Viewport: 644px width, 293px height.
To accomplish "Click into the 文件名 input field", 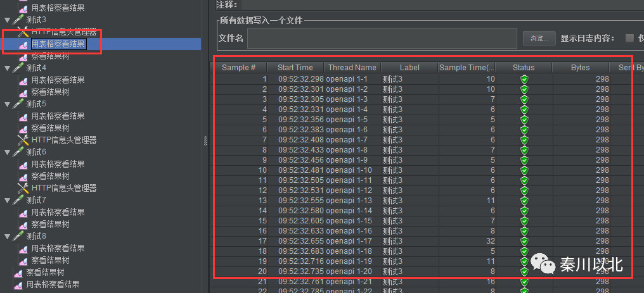I will [382, 39].
